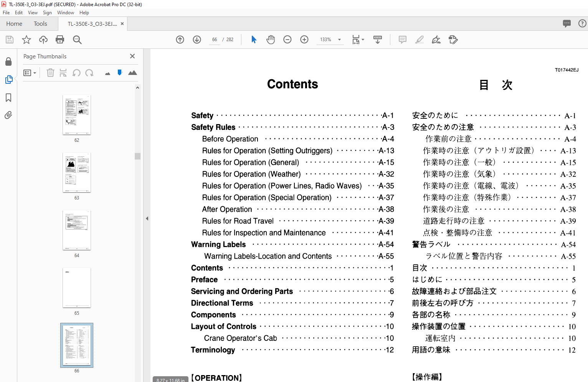588x382 pixels.
Task: Add the star bookmark to favorites
Action: [x=26, y=40]
